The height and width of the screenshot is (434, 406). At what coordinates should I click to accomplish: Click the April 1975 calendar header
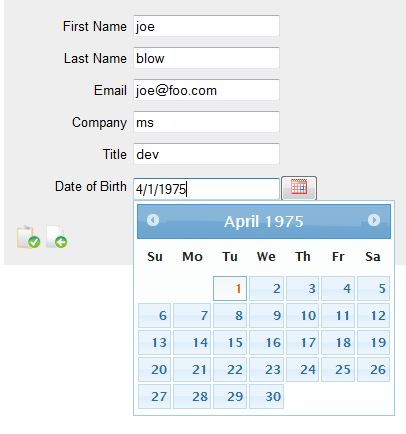264,222
